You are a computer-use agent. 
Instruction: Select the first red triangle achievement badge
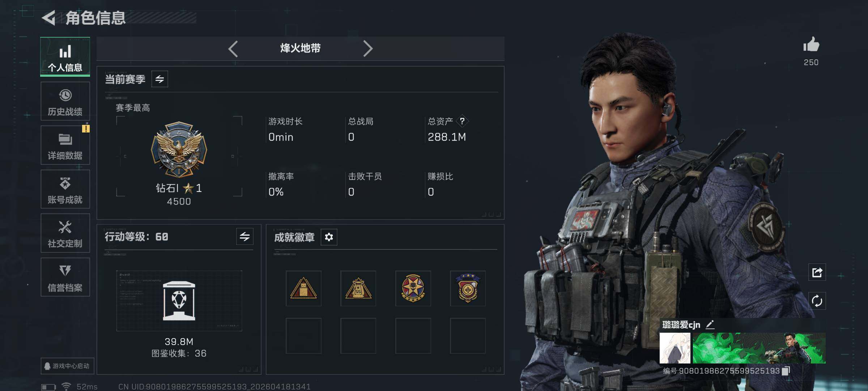303,288
